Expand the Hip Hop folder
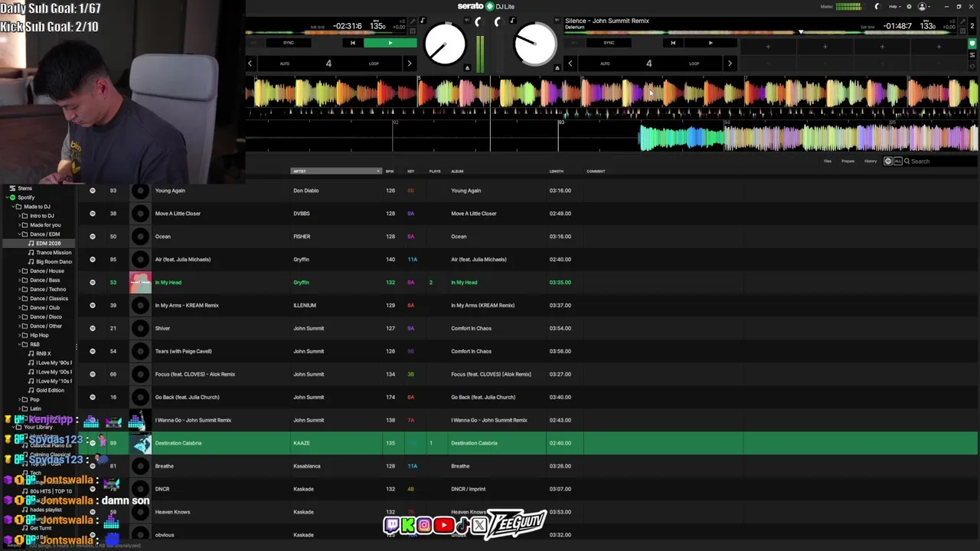This screenshot has width=980, height=551. tap(19, 335)
